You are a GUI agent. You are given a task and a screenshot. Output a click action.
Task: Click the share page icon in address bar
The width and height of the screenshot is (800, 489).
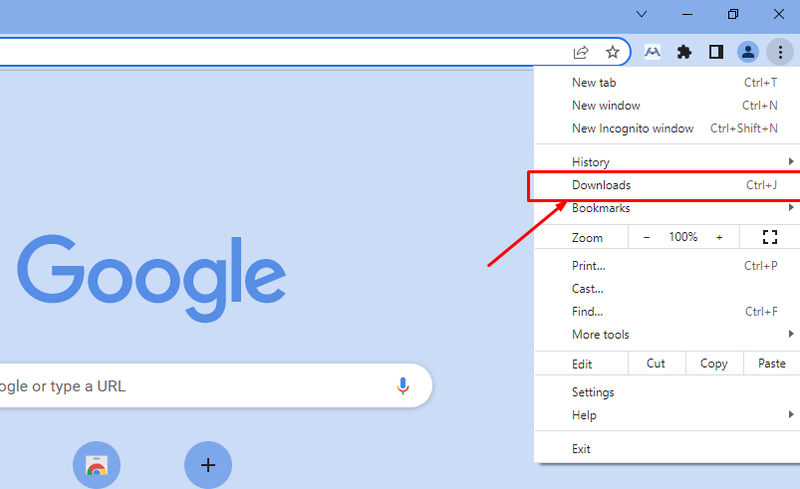581,52
